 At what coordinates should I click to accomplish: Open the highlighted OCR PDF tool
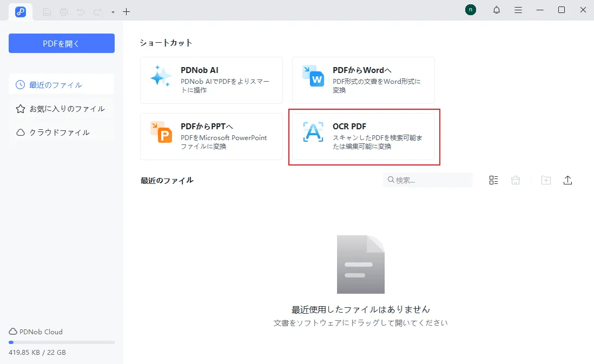click(363, 136)
